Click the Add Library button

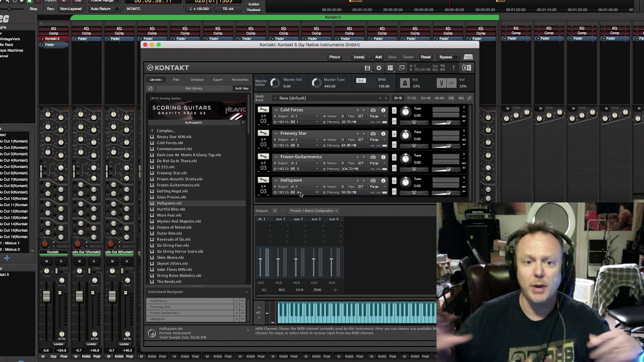[194, 88]
